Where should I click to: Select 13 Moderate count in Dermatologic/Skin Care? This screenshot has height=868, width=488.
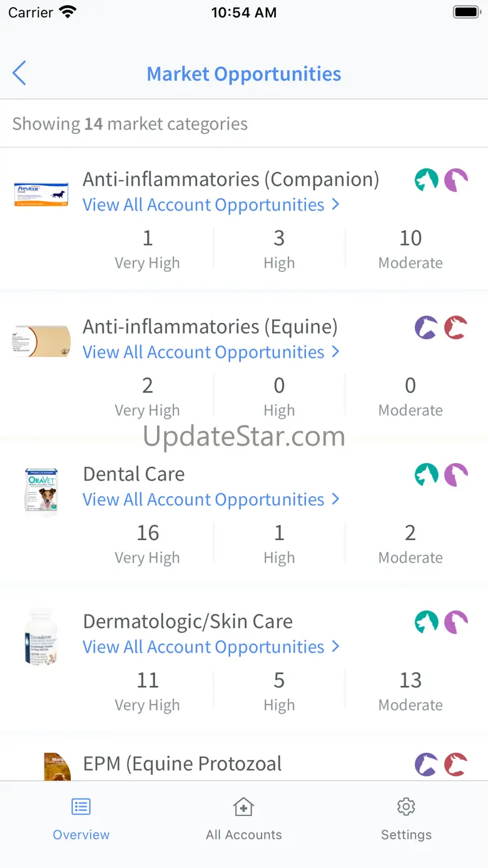[410, 680]
